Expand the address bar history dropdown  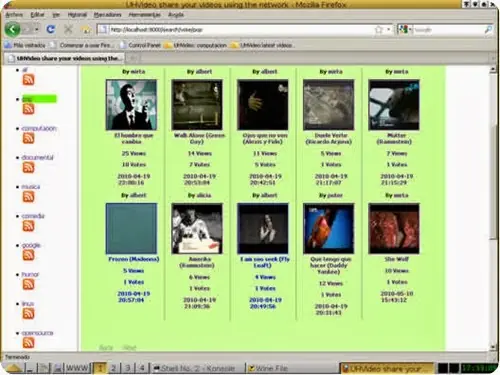click(389, 30)
